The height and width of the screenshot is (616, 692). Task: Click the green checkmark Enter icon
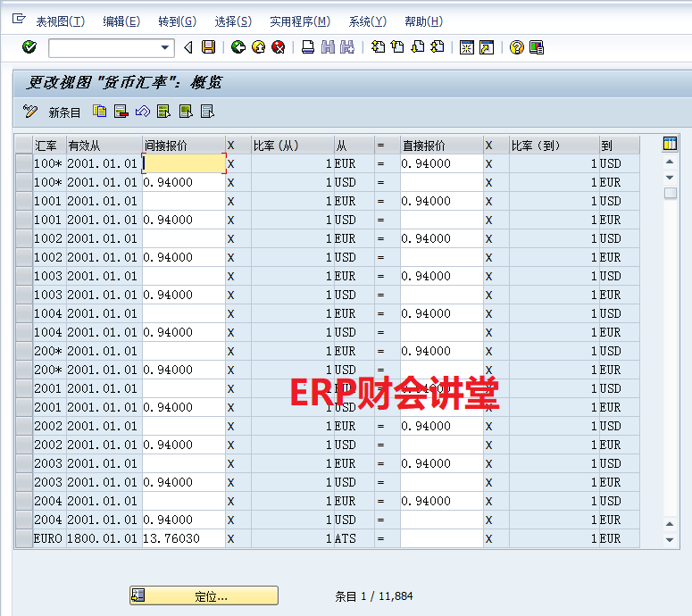tap(29, 47)
